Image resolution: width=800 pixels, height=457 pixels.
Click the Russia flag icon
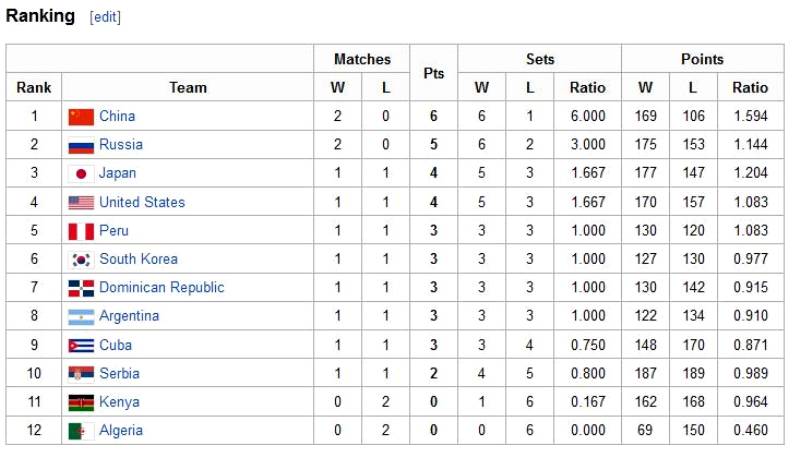(x=81, y=145)
